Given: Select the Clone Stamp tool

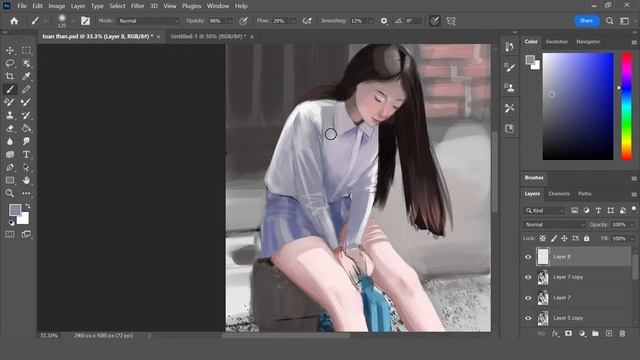Looking at the screenshot, I should point(10,116).
